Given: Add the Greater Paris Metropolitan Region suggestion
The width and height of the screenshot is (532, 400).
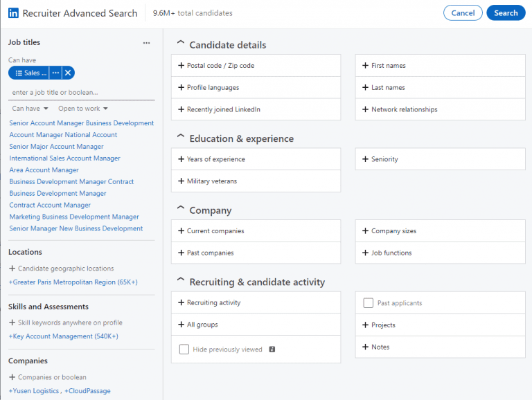Looking at the screenshot, I should point(73,282).
